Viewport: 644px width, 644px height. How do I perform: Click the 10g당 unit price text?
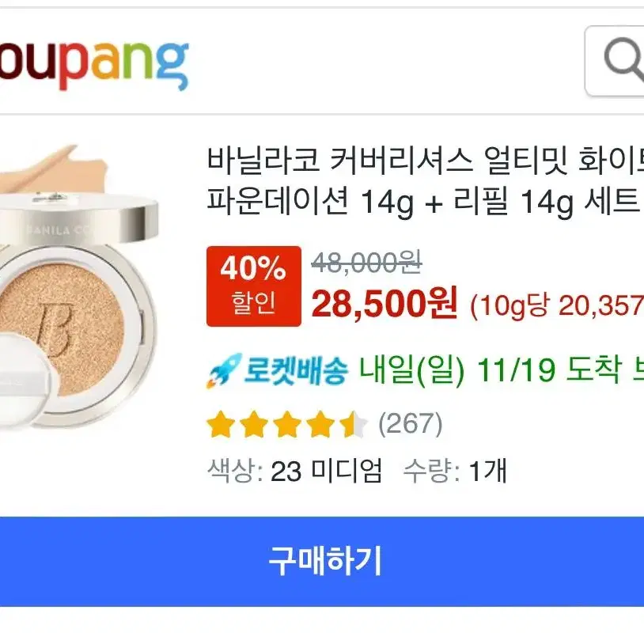[x=557, y=306]
